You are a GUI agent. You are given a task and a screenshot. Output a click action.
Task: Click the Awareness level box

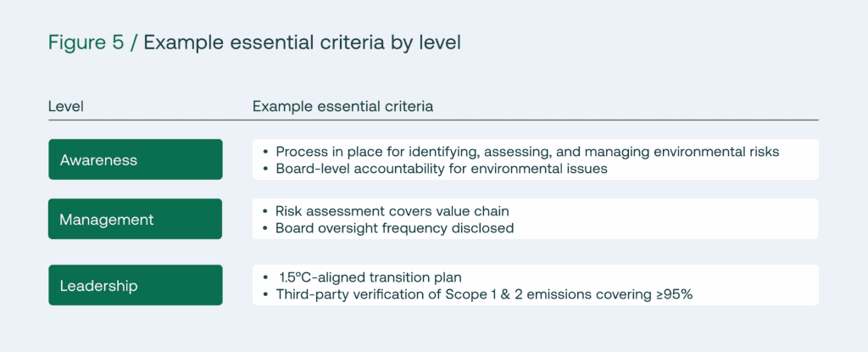click(136, 159)
